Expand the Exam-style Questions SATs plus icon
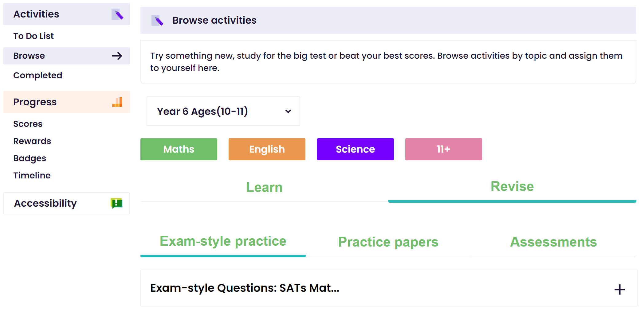This screenshot has width=644, height=312. click(619, 289)
